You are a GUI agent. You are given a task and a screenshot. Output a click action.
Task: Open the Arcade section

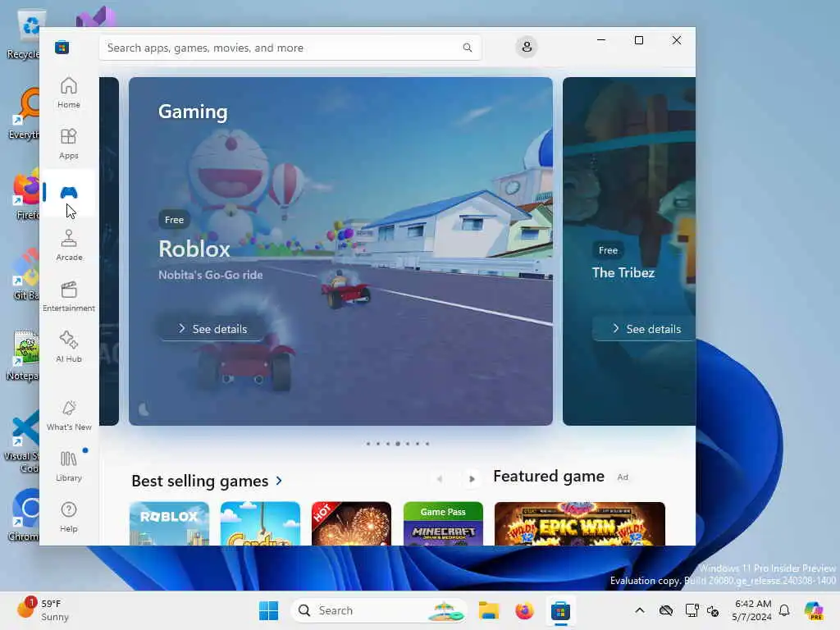(x=69, y=245)
